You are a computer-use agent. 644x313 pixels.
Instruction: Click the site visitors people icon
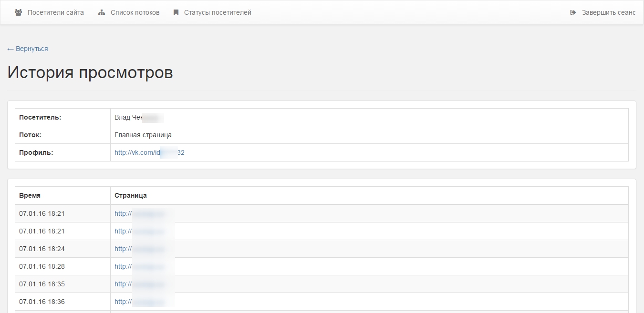coord(19,12)
